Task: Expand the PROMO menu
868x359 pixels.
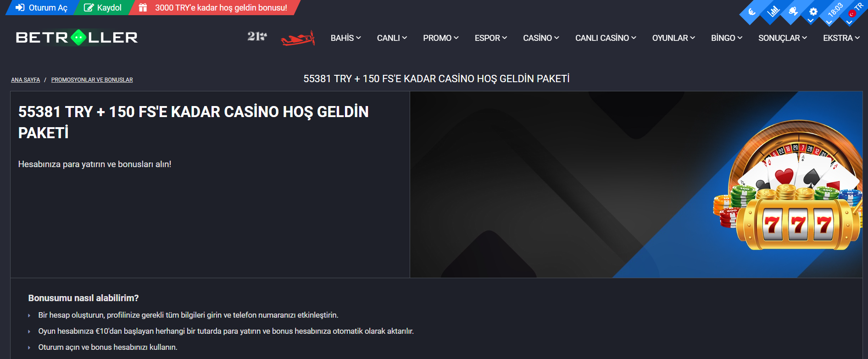Action: (x=441, y=38)
